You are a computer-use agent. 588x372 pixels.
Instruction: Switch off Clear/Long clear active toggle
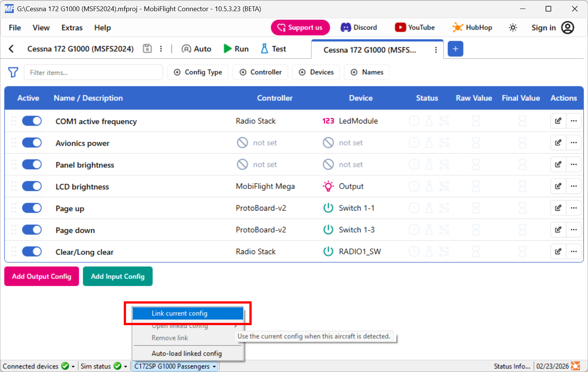(32, 252)
